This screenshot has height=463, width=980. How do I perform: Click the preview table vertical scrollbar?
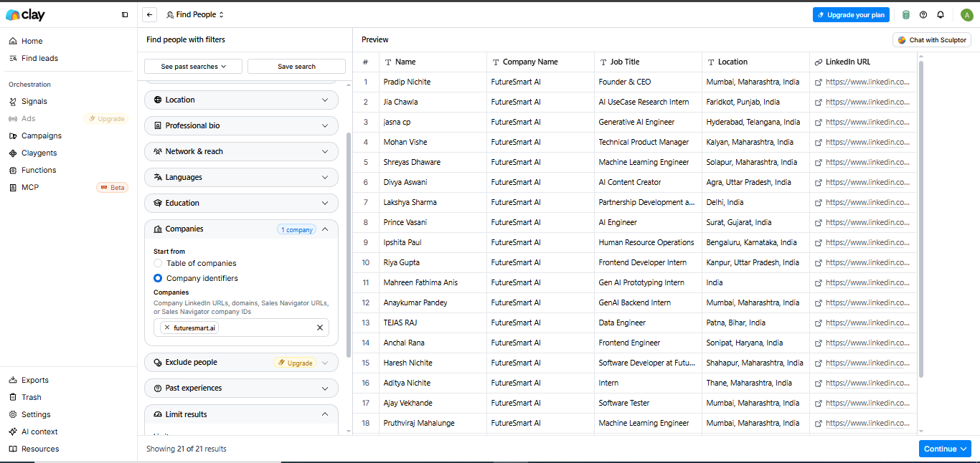[x=921, y=219]
